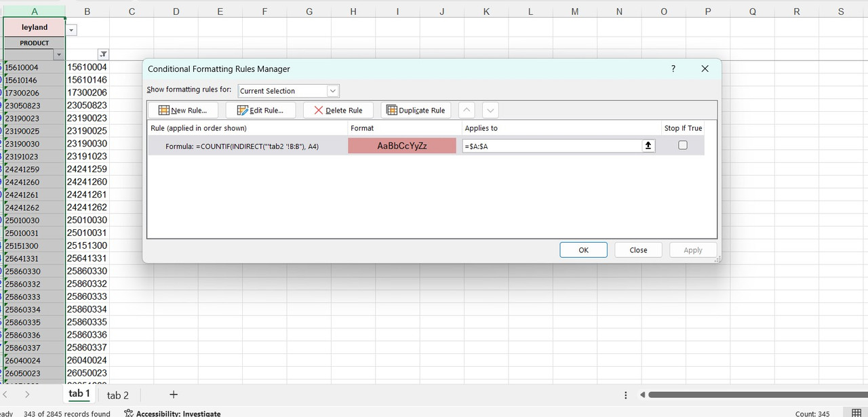
Task: Click cell 26050023 in column B
Action: click(x=87, y=373)
